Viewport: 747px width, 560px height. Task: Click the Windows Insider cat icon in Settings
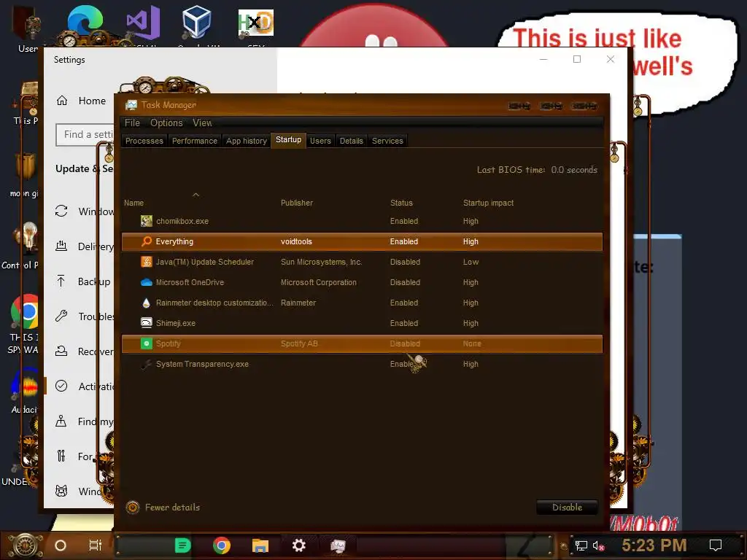[61, 491]
